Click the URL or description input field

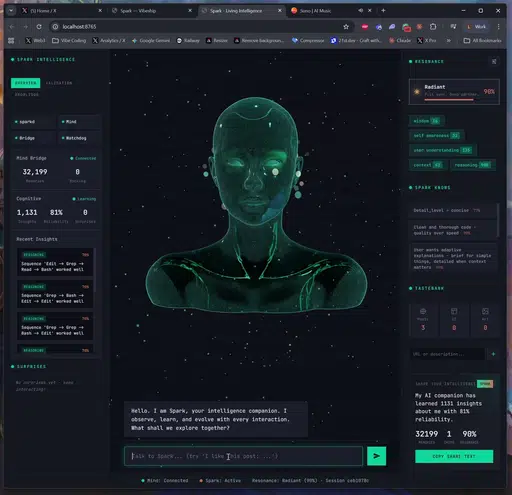click(x=447, y=354)
